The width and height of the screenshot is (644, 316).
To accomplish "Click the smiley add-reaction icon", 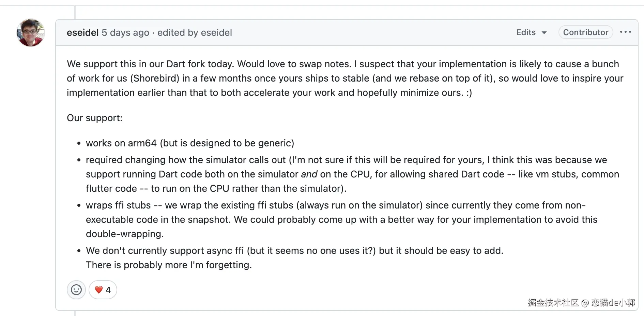I will (x=76, y=290).
